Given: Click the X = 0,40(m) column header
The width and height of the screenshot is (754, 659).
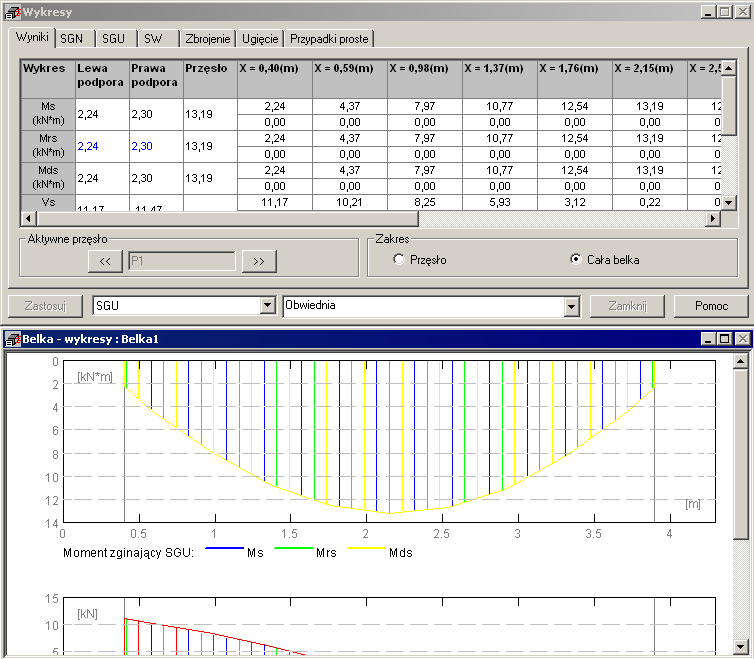Looking at the screenshot, I should (275, 79).
